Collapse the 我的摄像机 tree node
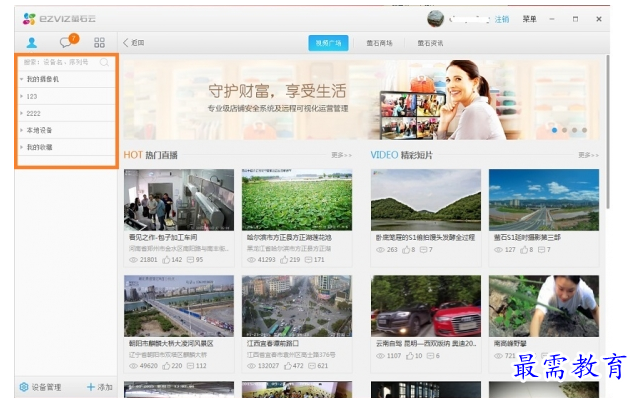This screenshot has width=635, height=398. [21, 79]
